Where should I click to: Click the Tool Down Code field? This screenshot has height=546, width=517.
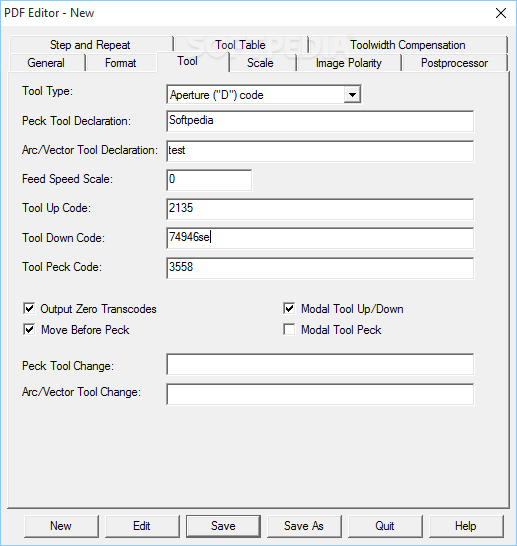[x=320, y=238]
